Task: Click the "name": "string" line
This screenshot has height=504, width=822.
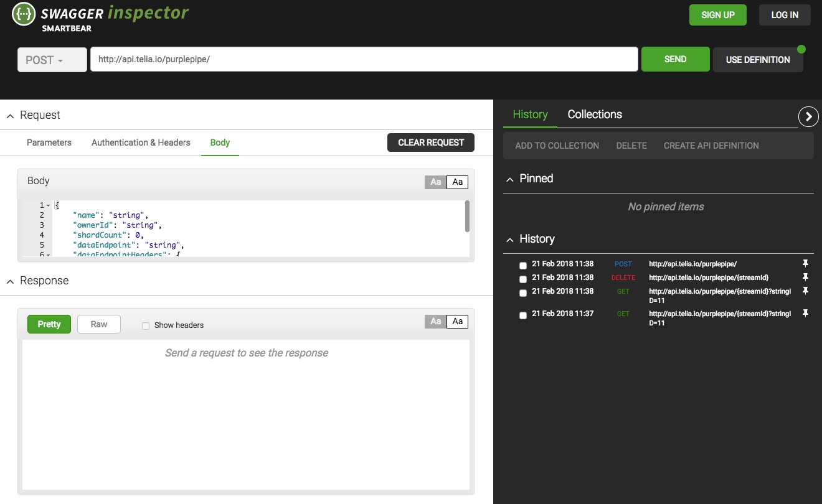Action: tap(111, 215)
